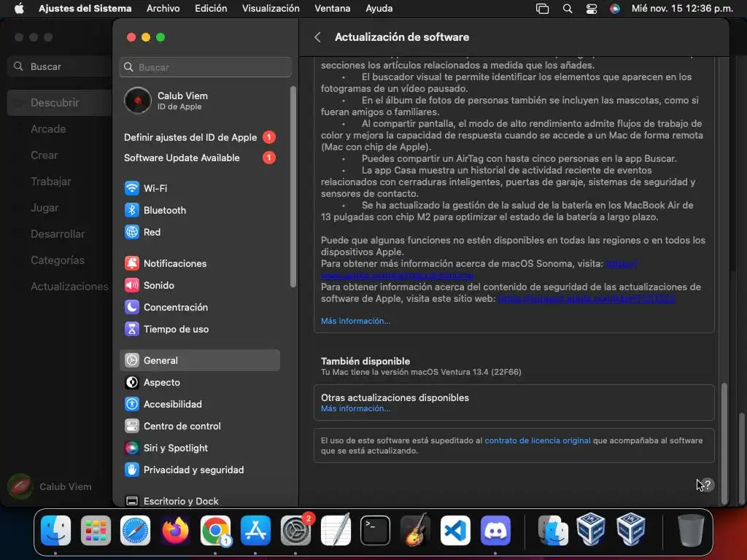Open Terminal from the Dock
The width and height of the screenshot is (747, 560).
[376, 530]
